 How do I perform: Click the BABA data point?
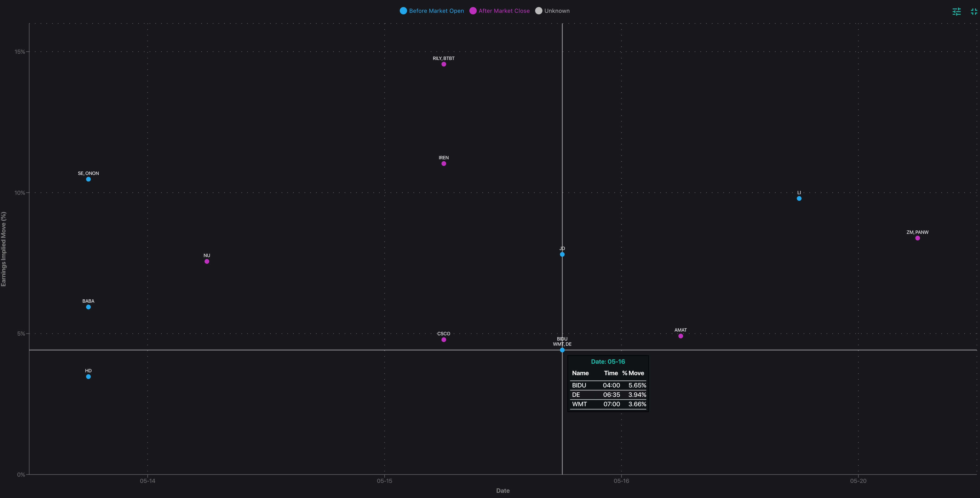(x=88, y=307)
